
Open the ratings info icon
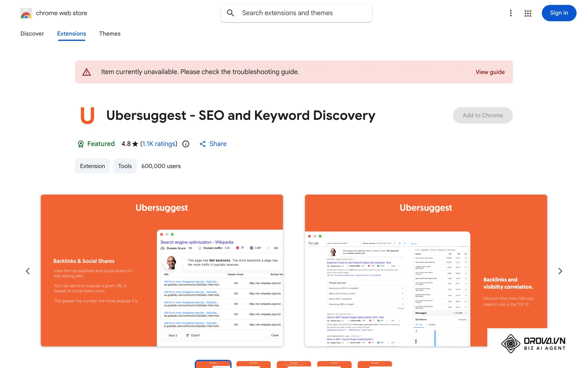[x=186, y=144]
